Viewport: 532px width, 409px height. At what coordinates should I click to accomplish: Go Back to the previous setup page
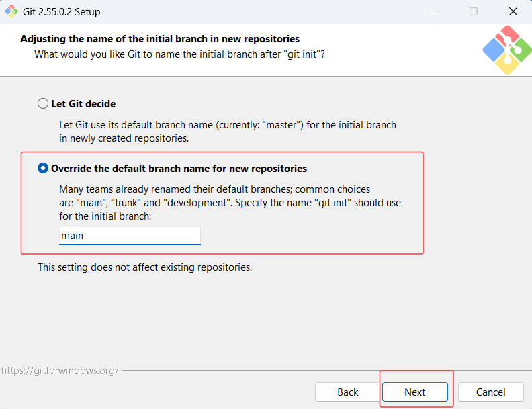[348, 392]
